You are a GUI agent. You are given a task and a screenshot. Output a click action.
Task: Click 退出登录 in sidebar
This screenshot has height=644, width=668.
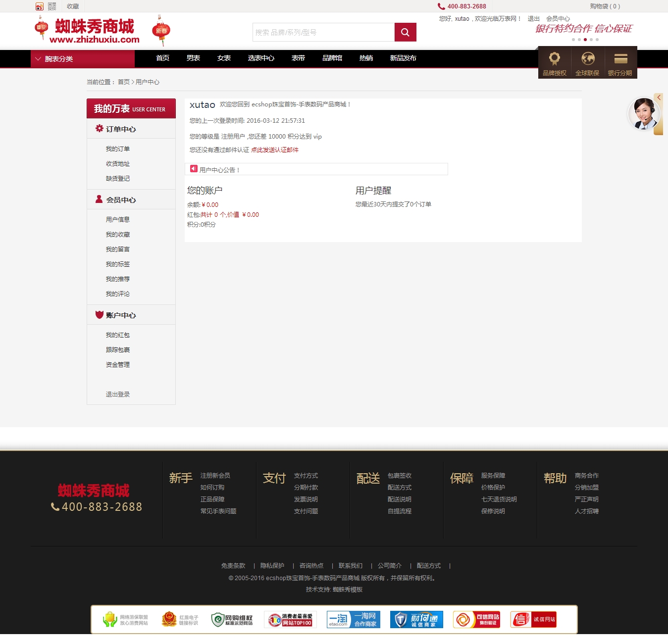(118, 395)
